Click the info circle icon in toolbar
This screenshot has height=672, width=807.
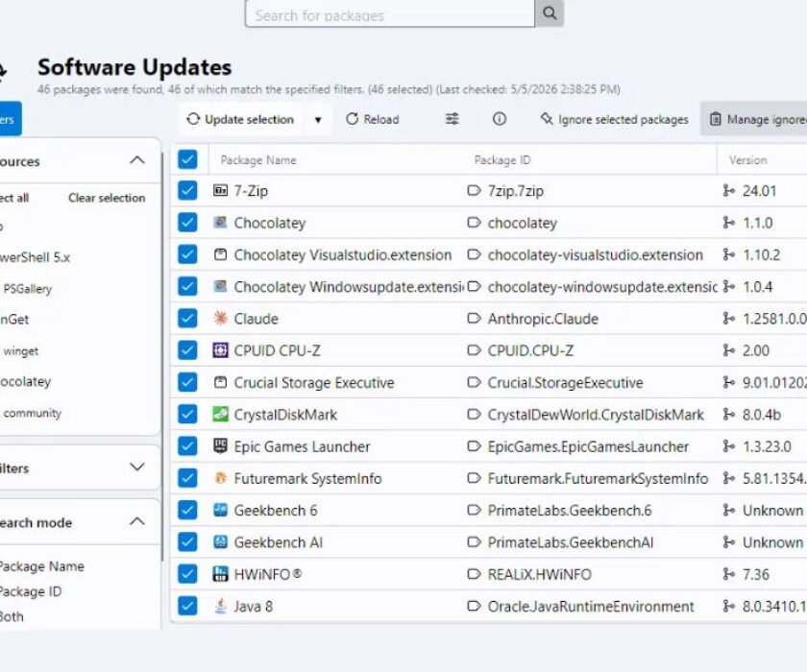(500, 119)
